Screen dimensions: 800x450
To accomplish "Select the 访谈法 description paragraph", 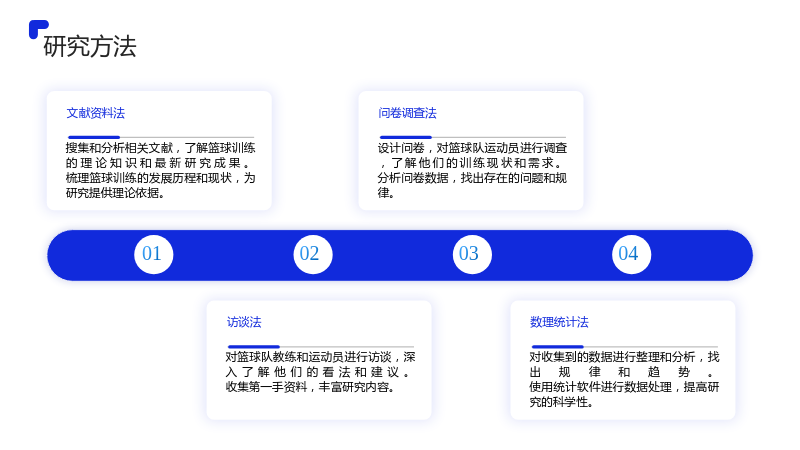I will 320,372.
